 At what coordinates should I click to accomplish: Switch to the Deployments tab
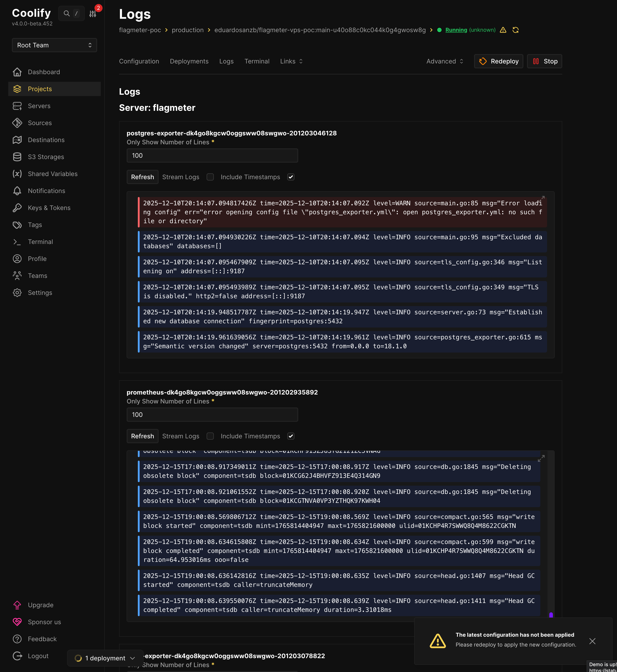click(x=189, y=61)
